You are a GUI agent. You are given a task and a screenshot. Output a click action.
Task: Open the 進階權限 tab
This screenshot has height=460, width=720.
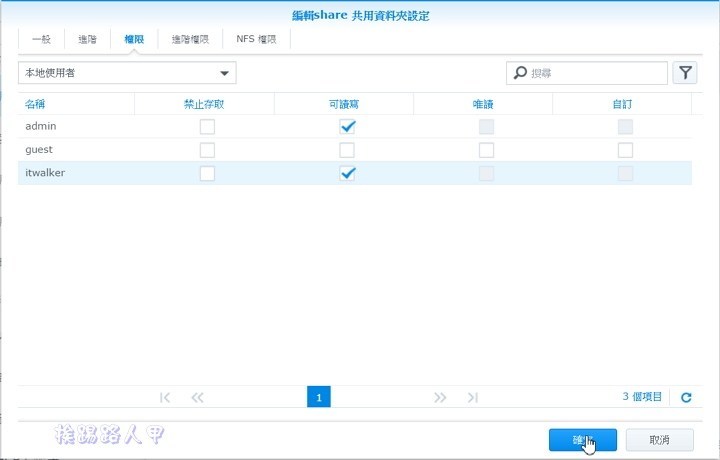(190, 39)
